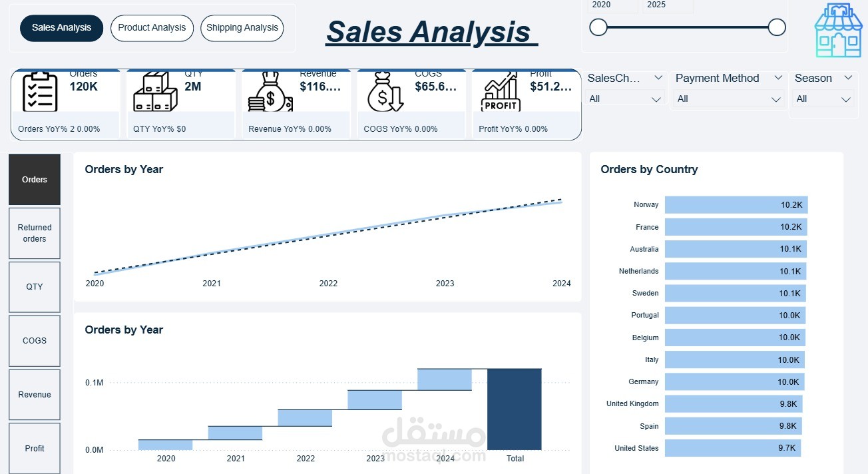Click the storefront logo icon
Image resolution: width=868 pixels, height=474 pixels.
(x=837, y=29)
